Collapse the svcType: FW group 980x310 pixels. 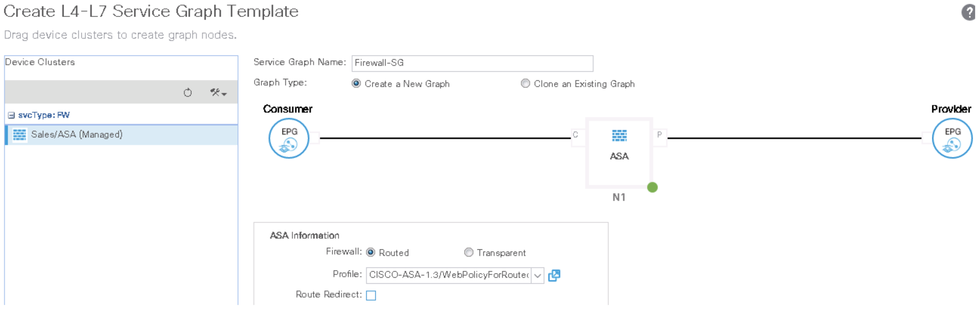[11, 115]
